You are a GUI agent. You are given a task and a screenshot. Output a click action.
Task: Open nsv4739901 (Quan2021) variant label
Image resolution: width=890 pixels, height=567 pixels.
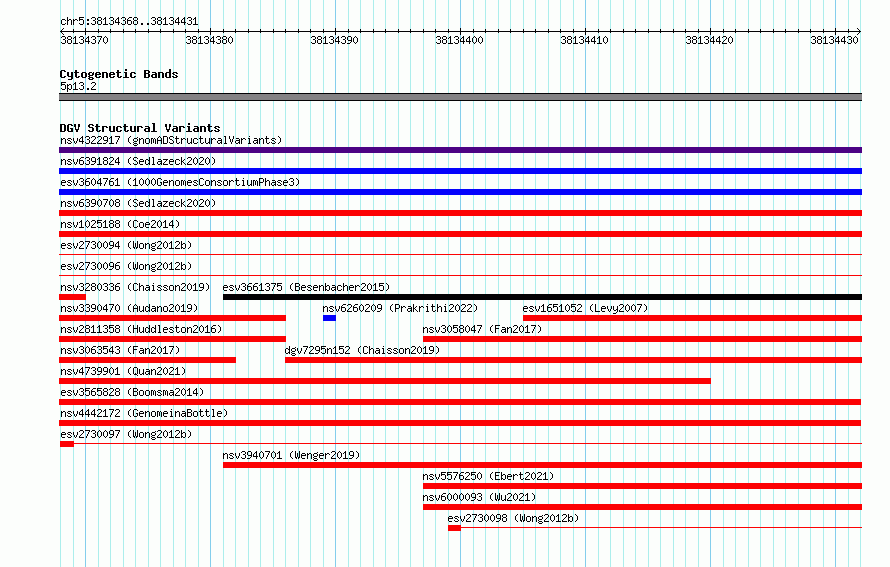tap(123, 371)
